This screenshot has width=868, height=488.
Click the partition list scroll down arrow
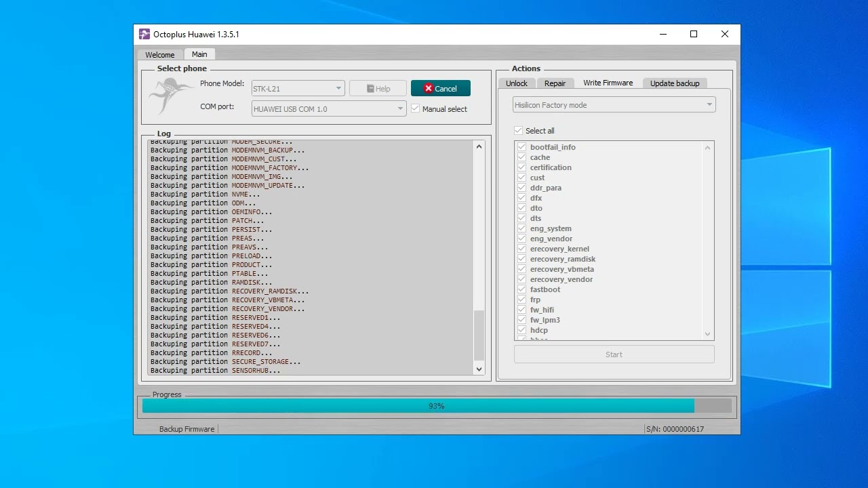708,333
